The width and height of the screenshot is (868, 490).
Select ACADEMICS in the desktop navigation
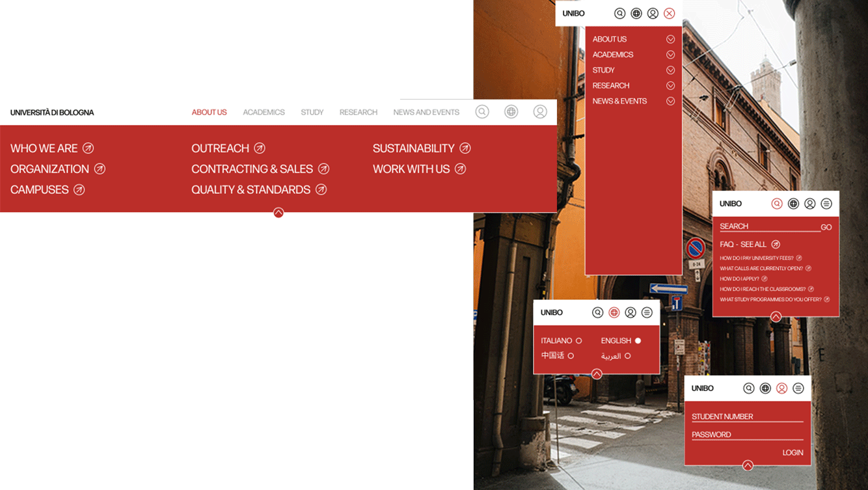click(x=264, y=113)
